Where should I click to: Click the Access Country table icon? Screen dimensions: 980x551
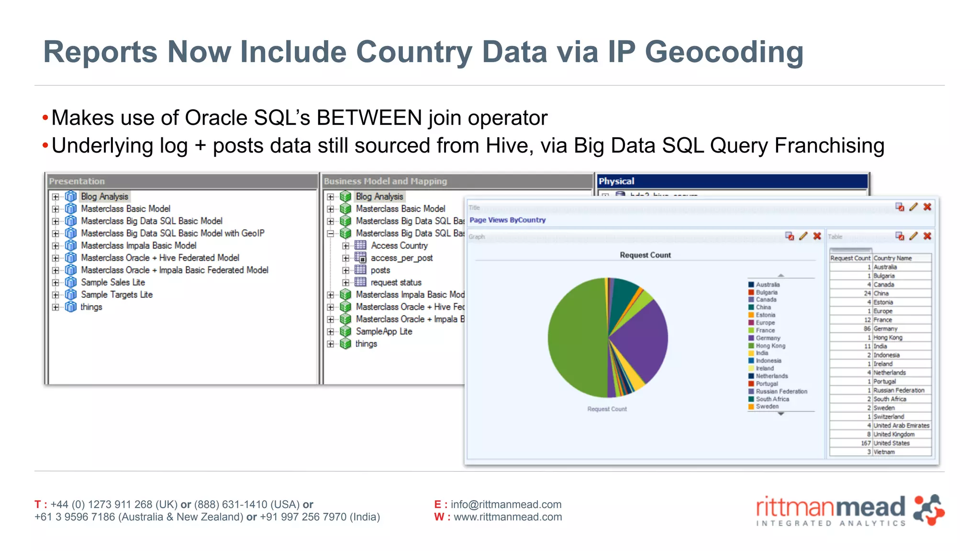[x=360, y=245]
